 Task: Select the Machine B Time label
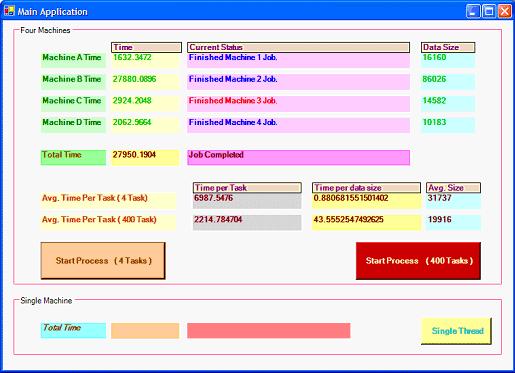click(73, 82)
